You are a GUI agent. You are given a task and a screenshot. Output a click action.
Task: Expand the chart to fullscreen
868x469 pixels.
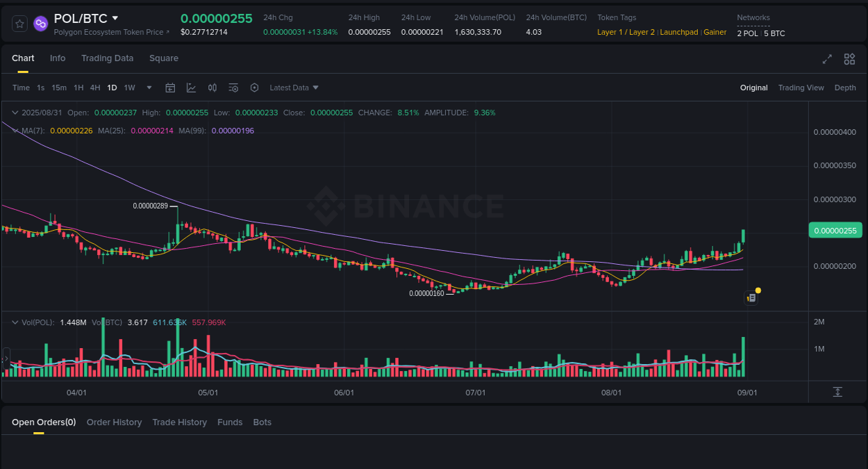coord(827,59)
